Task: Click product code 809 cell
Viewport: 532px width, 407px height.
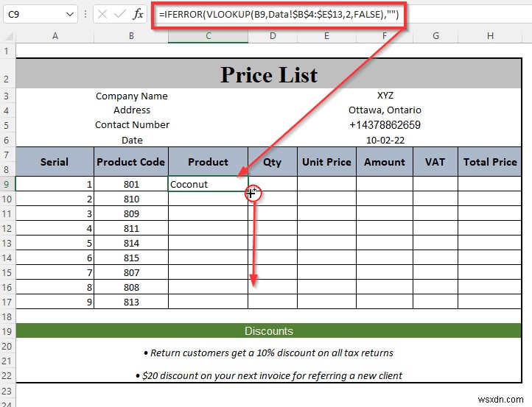Action: [x=131, y=213]
